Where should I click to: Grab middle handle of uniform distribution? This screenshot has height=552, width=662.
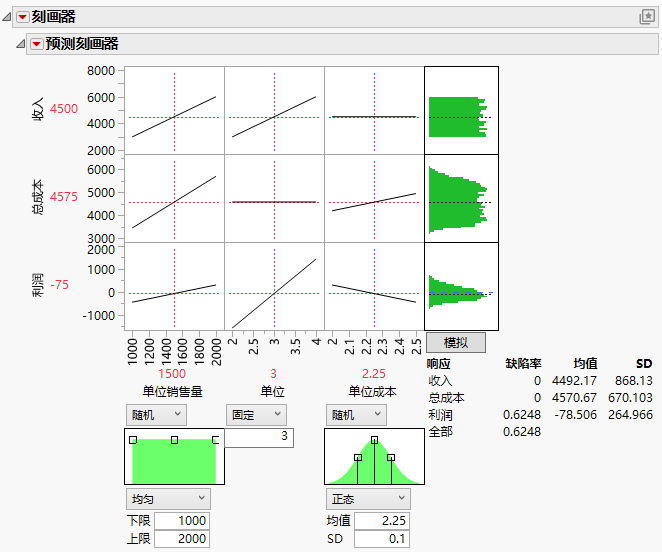tap(174, 440)
